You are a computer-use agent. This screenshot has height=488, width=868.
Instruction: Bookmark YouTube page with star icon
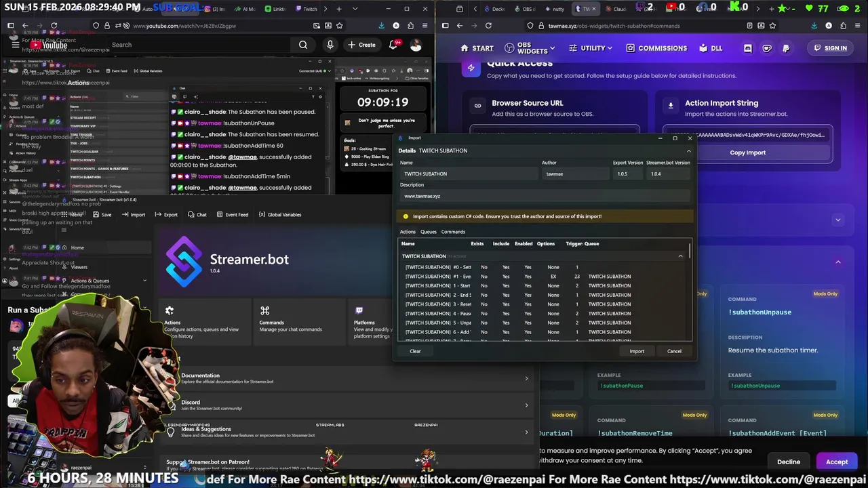(x=339, y=26)
